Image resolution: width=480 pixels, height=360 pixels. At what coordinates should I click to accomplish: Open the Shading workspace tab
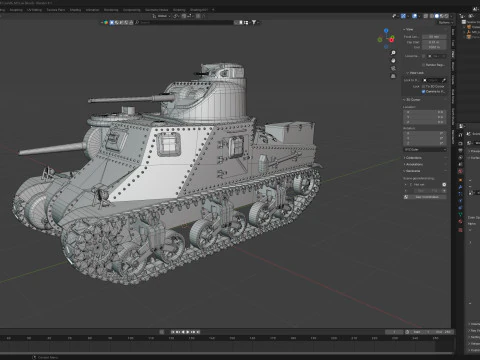(76, 10)
